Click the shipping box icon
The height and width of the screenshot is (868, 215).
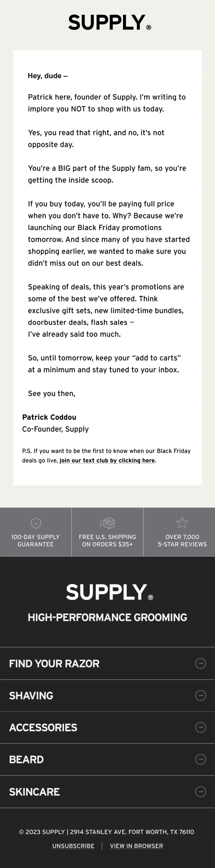pyautogui.click(x=107, y=523)
